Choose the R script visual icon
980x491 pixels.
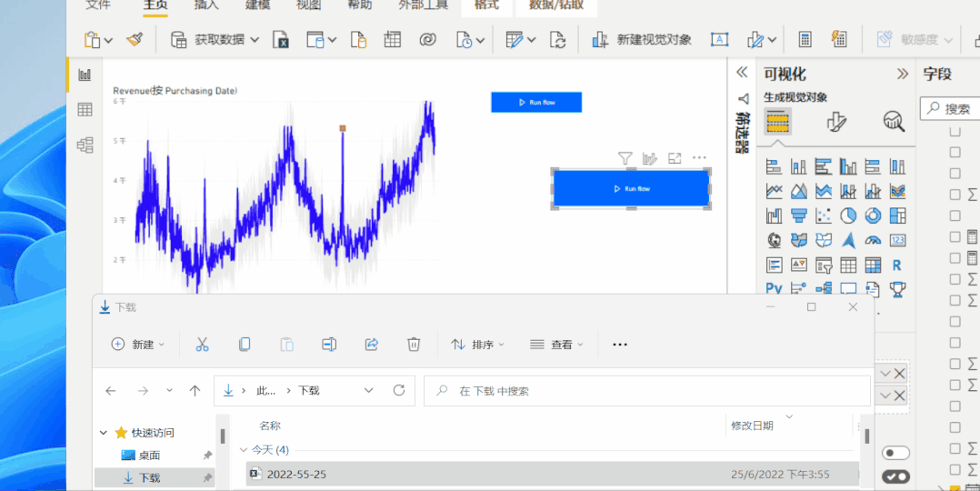(x=897, y=265)
